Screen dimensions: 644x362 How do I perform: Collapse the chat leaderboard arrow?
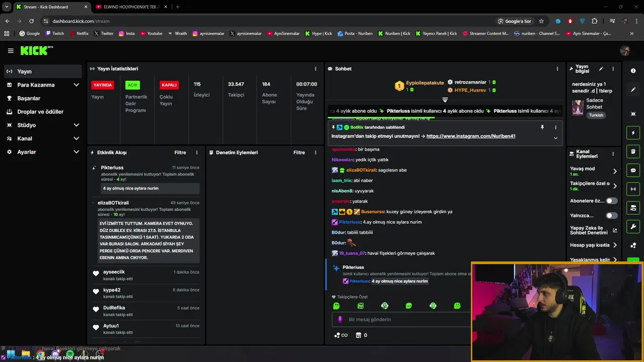tap(445, 100)
